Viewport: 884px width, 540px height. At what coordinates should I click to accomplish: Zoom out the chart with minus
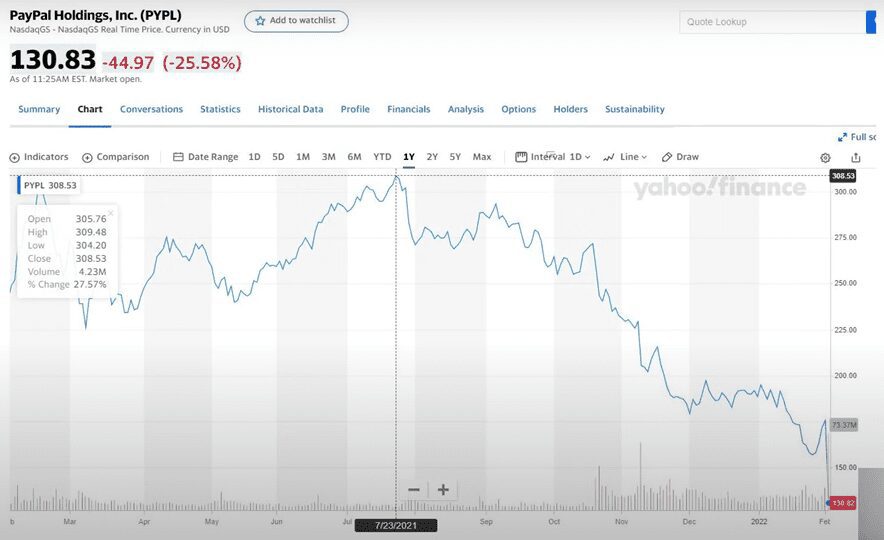[414, 490]
